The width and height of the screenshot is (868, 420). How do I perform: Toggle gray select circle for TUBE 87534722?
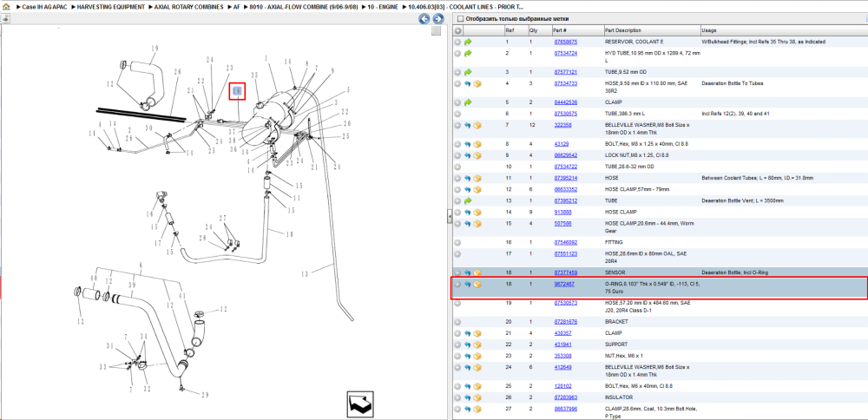coord(457,167)
